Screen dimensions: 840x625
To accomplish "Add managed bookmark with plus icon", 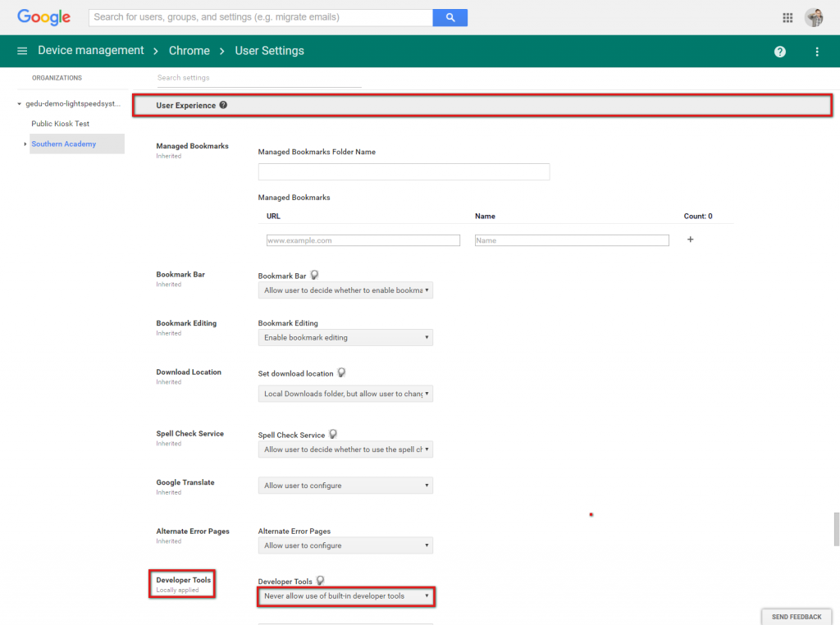I will coord(690,240).
